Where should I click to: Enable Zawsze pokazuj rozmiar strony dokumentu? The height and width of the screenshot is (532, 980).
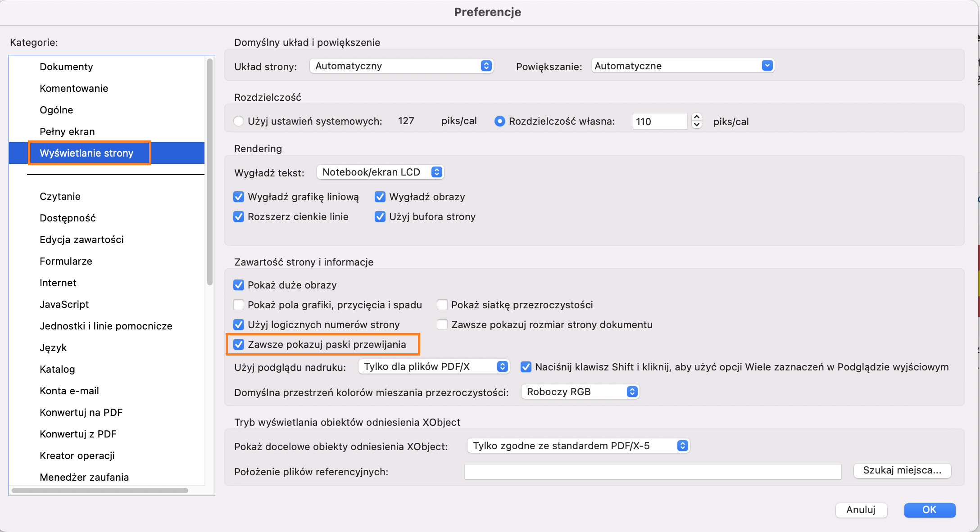click(442, 324)
